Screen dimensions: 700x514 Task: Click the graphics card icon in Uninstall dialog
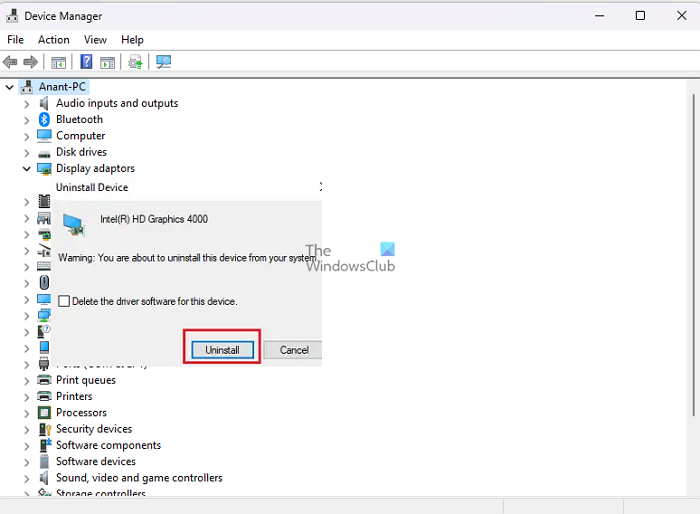74,224
